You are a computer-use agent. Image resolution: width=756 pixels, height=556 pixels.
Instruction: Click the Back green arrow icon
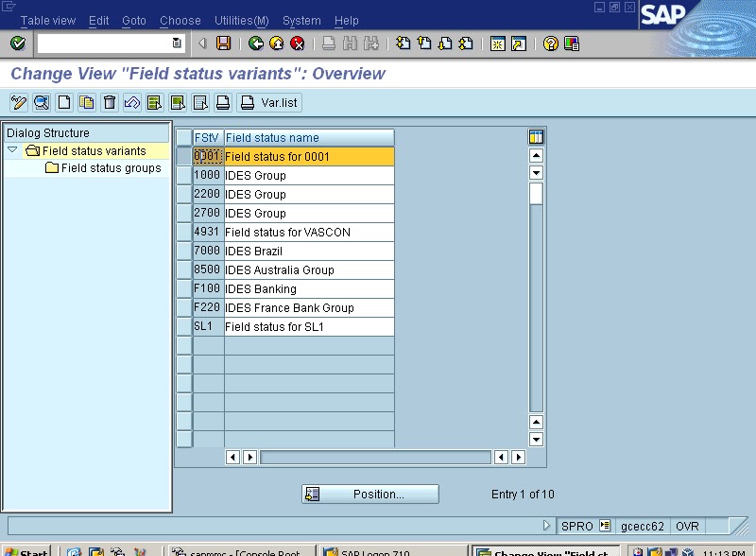tap(253, 43)
